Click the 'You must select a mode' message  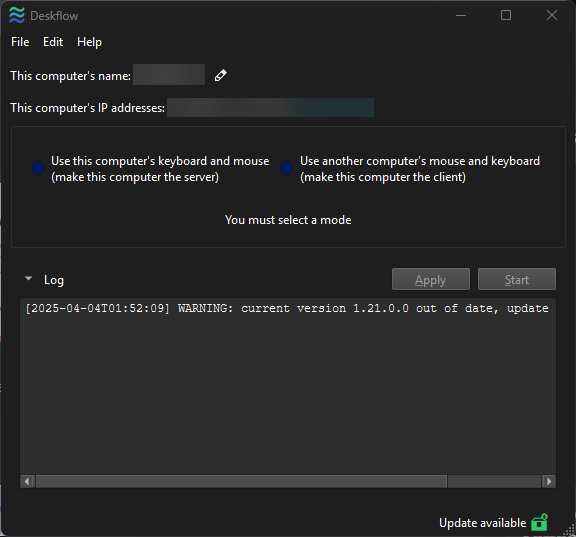(x=288, y=220)
